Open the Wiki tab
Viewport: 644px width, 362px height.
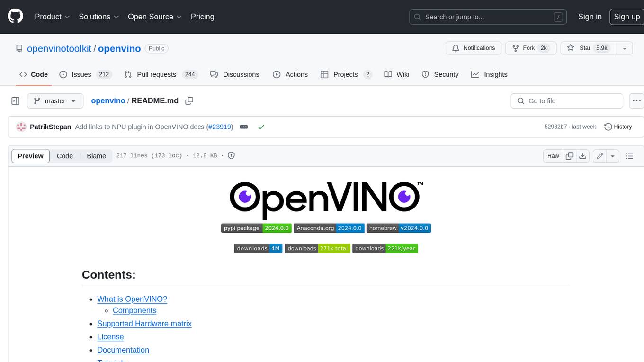[x=397, y=74]
